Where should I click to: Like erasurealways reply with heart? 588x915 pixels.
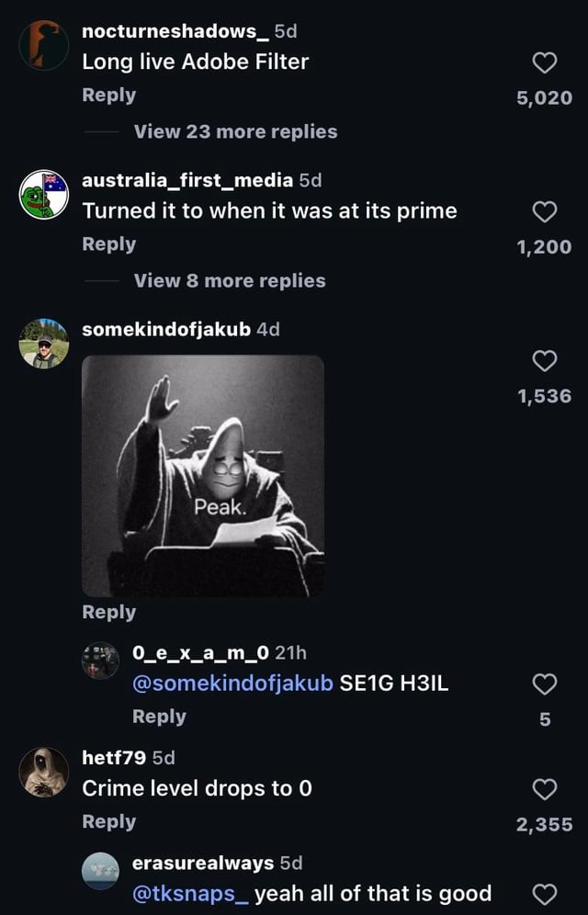tap(545, 894)
